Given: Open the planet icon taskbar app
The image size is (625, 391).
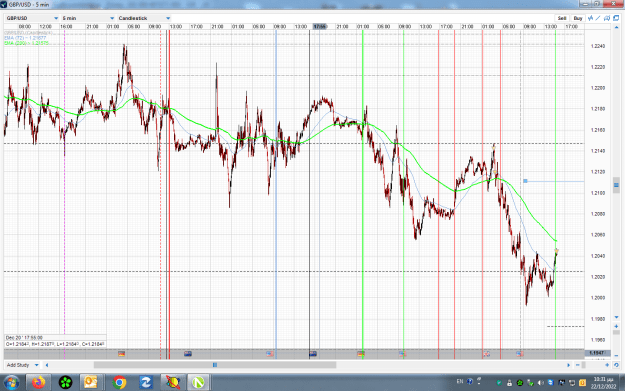Looking at the screenshot, I should [173, 383].
